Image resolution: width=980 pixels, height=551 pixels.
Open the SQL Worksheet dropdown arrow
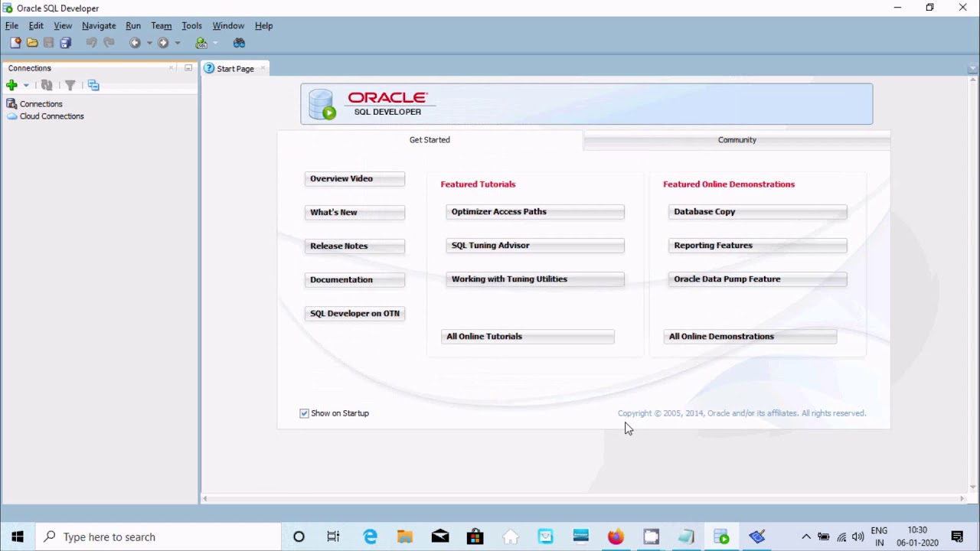tap(216, 43)
